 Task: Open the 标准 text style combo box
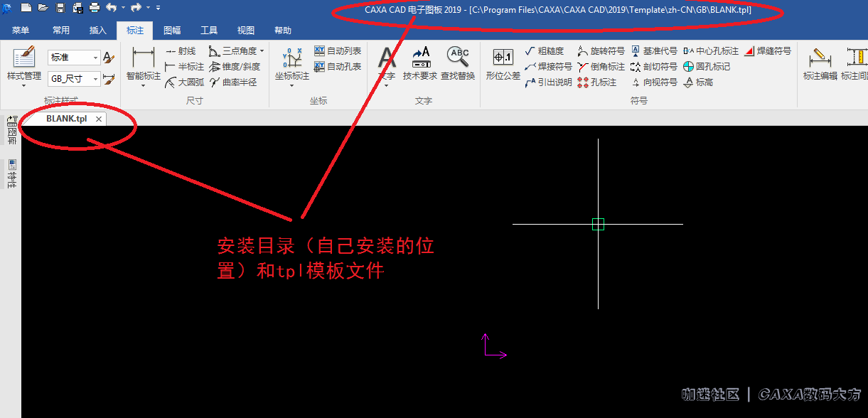(74, 58)
